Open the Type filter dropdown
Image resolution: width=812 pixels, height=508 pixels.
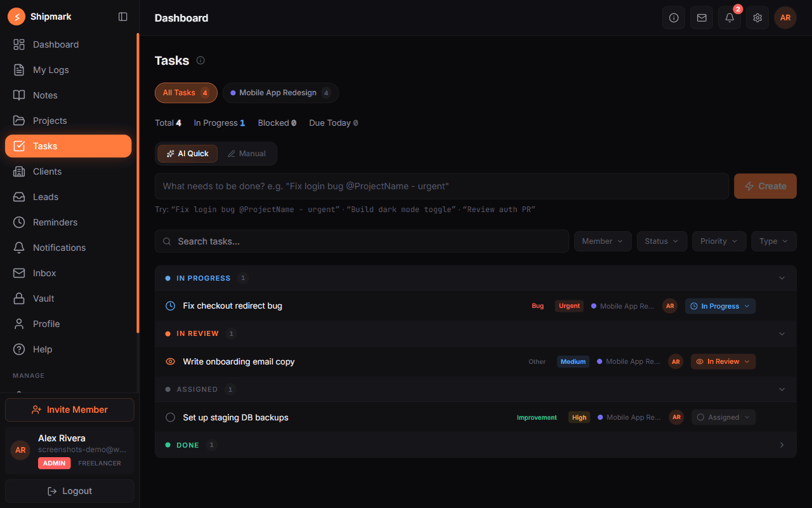[774, 241]
